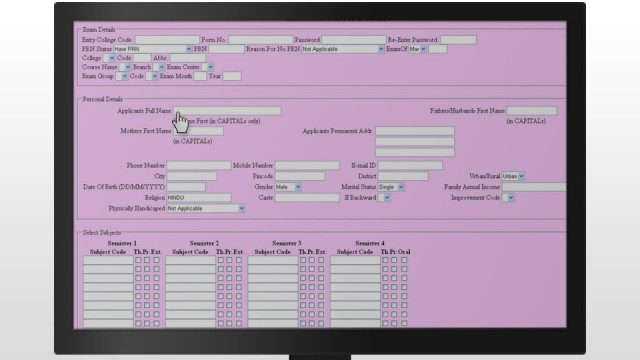Click the Caste input field
The height and width of the screenshot is (360, 640).
click(307, 198)
